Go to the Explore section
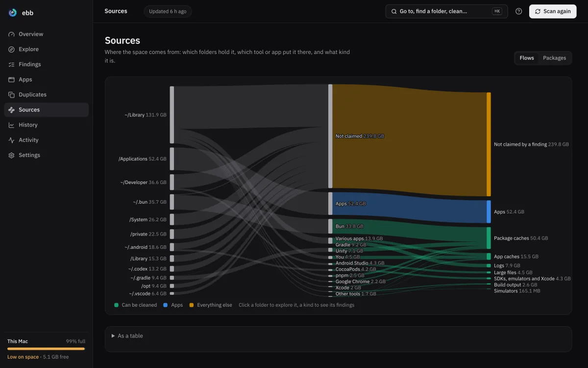The width and height of the screenshot is (588, 368). [x=46, y=50]
